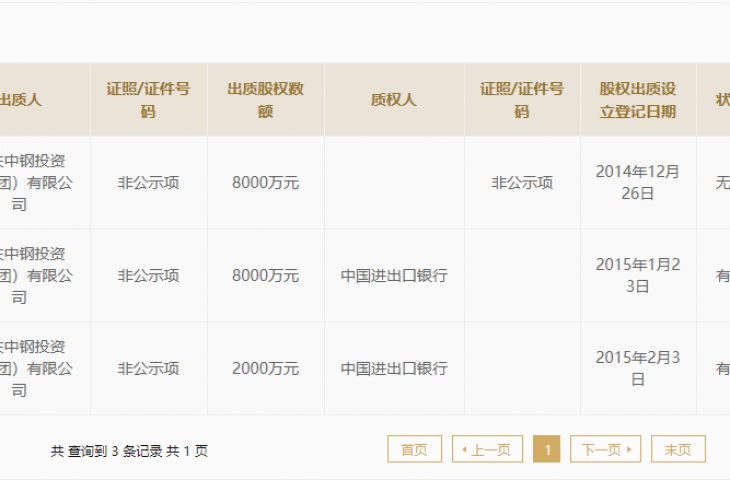Click 8000万元 in the 2015年1月23日 row
Screen dimensions: 730x480
click(265, 275)
